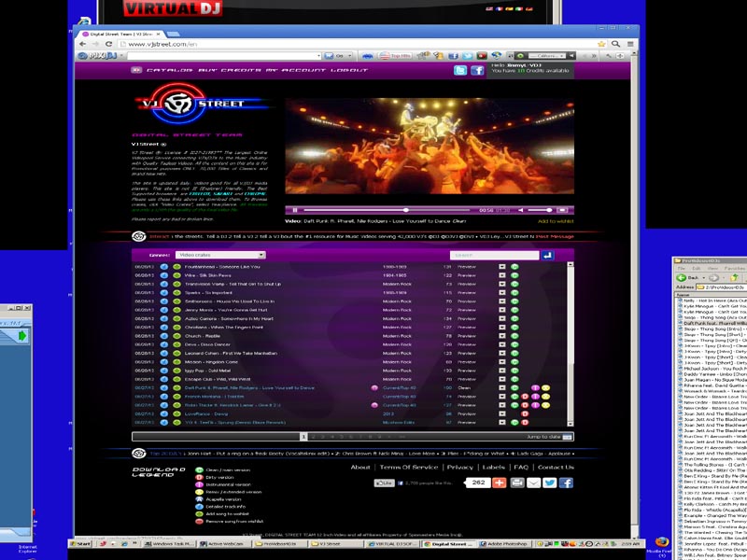Open the Contact Us footer link
Screen dimensions: 747x560
click(x=556, y=468)
